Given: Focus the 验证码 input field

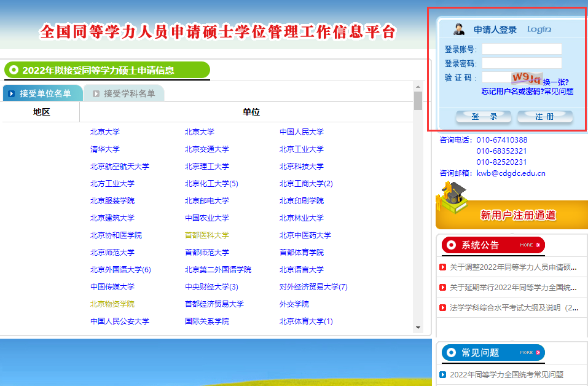Looking at the screenshot, I should coord(496,77).
